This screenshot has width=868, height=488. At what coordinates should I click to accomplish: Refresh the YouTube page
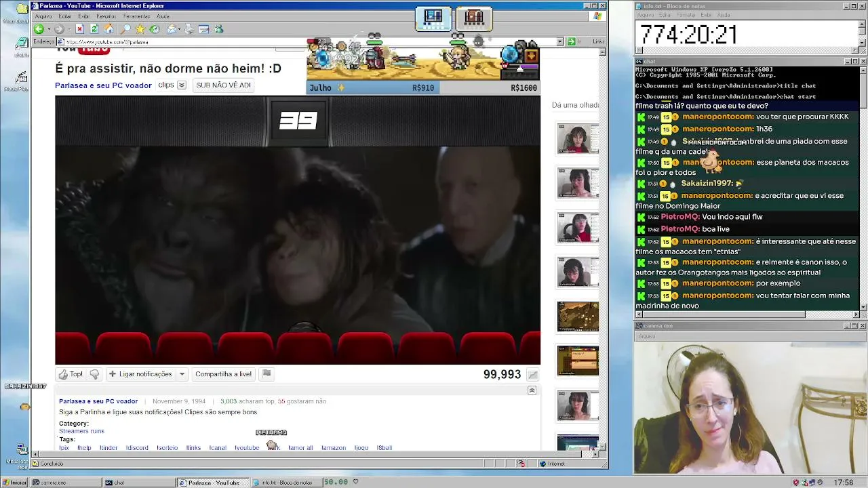point(94,29)
